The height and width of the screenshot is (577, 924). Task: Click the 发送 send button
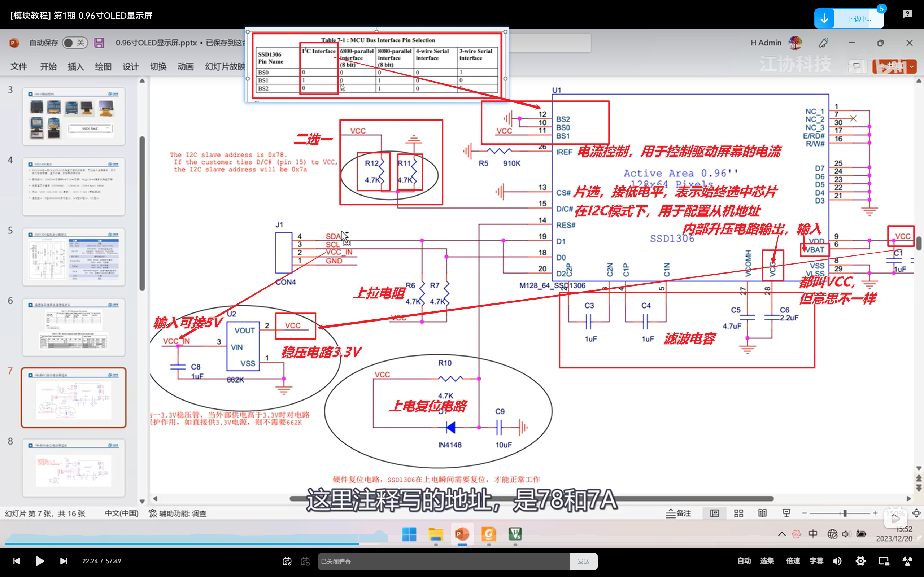tap(583, 561)
